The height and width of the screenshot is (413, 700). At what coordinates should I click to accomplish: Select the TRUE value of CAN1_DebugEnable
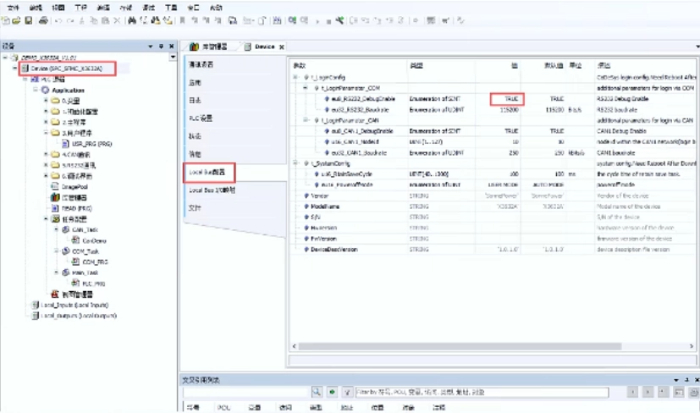(511, 131)
